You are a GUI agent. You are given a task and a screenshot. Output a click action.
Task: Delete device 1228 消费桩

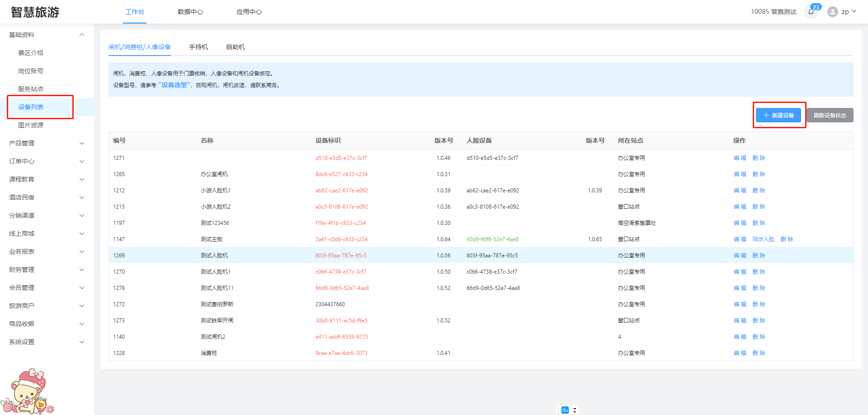click(x=759, y=353)
